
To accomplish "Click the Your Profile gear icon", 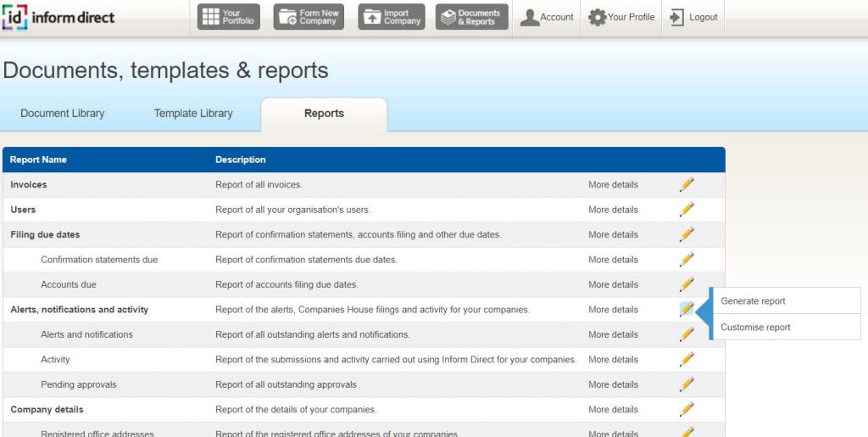I will 598,17.
